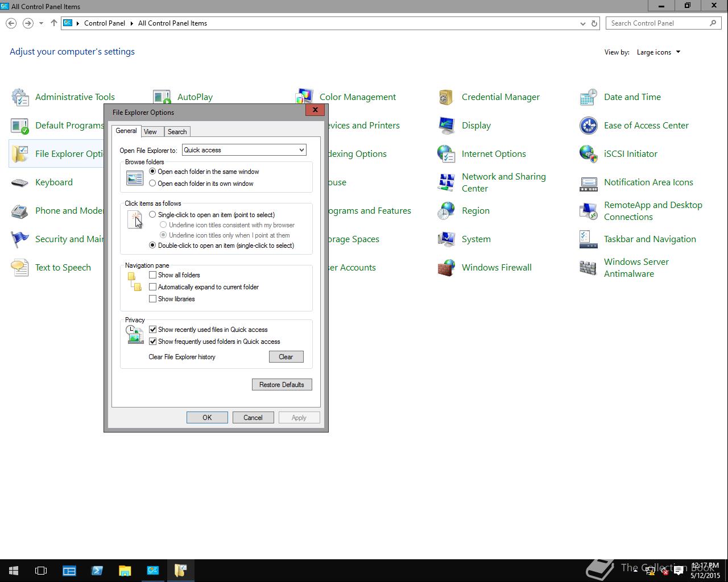Go up one level with the Up arrow
Viewport: 728px width, 582px height.
pyautogui.click(x=54, y=23)
